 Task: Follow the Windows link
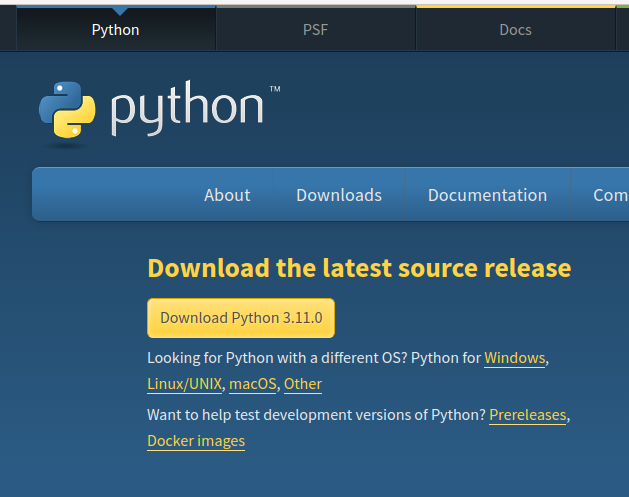pos(515,358)
